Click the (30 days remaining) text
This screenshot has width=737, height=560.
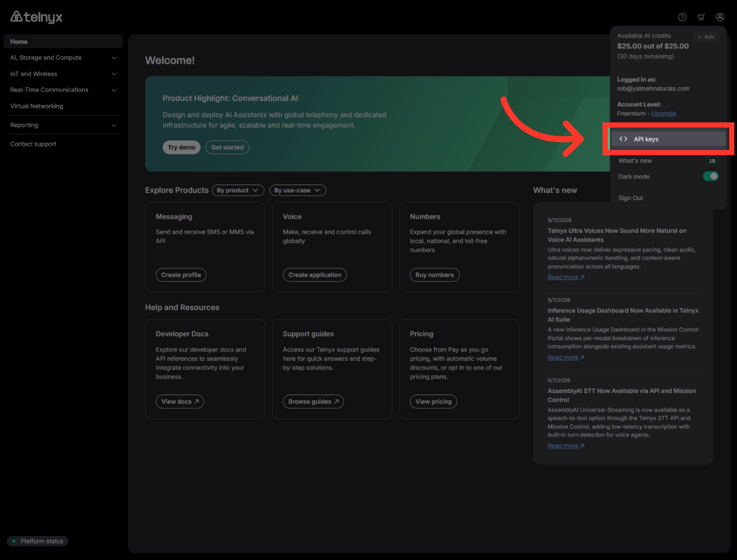pos(646,57)
